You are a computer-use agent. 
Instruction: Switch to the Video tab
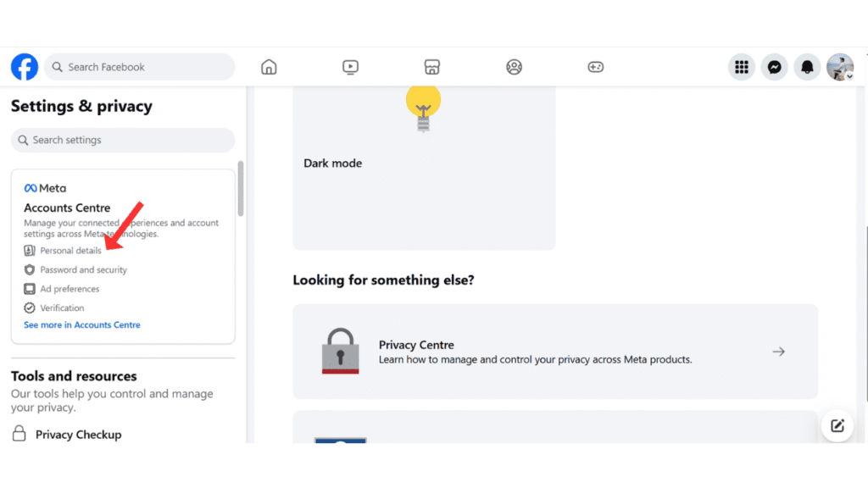[350, 66]
